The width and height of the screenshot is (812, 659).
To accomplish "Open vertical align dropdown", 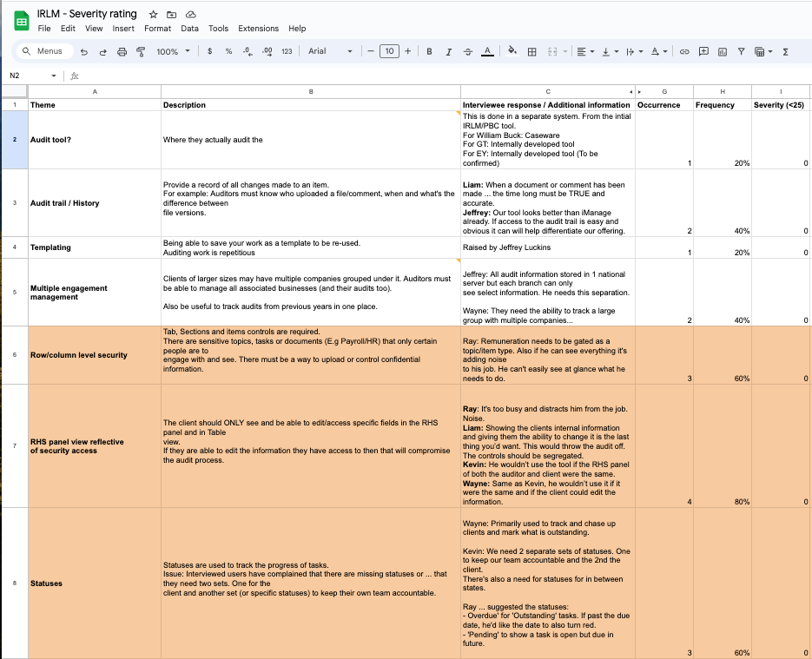I will 611,51.
